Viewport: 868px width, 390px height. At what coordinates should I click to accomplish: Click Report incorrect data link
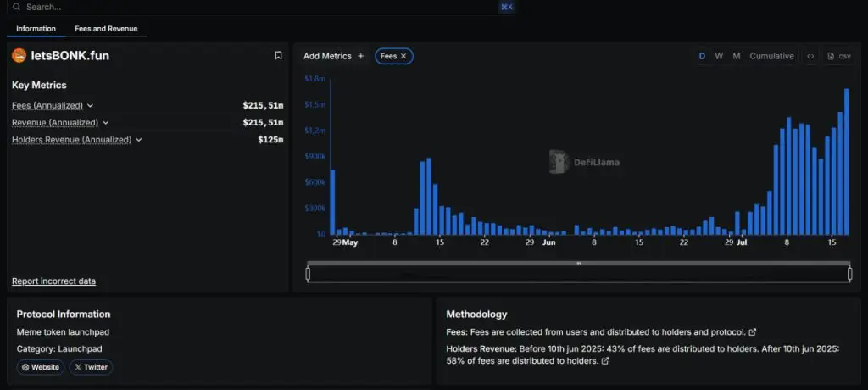53,281
